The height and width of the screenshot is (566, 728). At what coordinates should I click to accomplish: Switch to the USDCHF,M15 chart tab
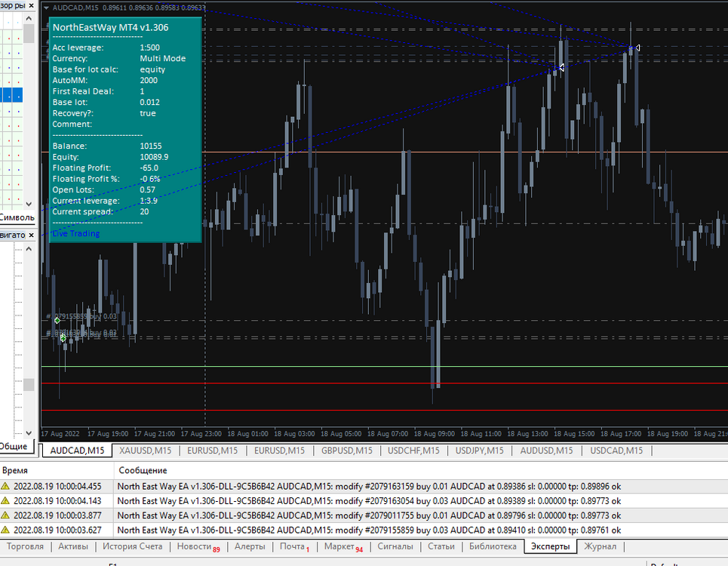(x=413, y=451)
